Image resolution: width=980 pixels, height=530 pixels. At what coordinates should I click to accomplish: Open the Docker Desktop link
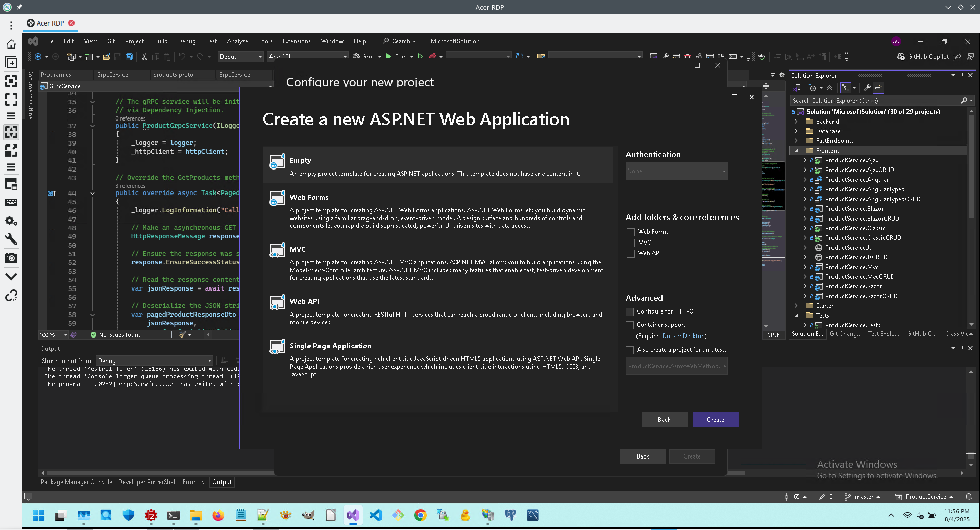(683, 336)
